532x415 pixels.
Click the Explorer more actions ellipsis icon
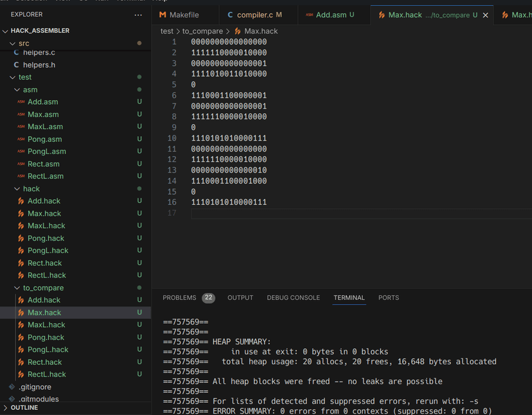[x=138, y=15]
